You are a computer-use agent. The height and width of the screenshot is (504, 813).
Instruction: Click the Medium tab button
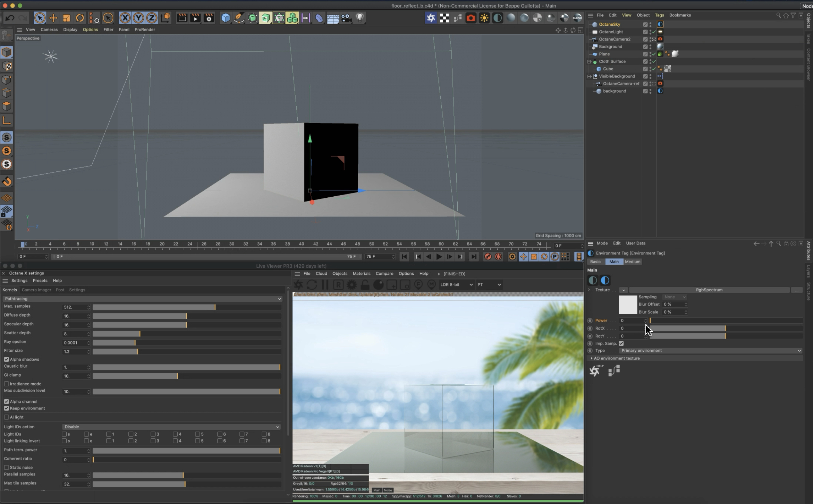tap(632, 262)
